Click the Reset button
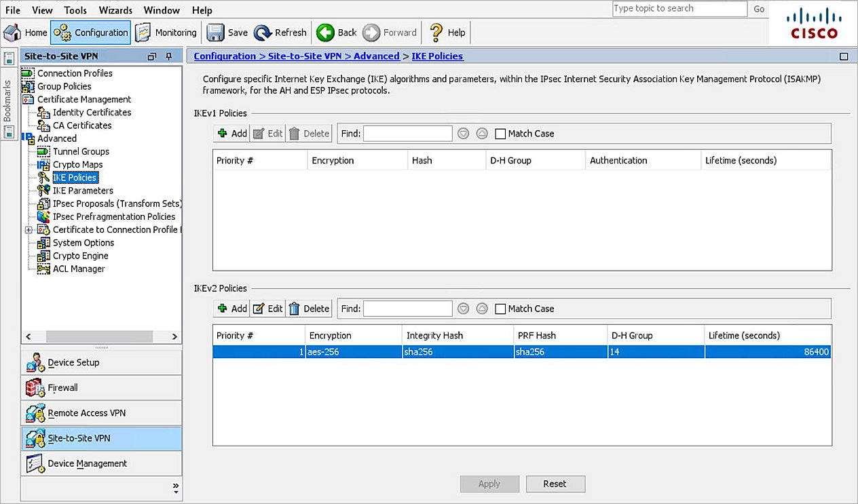858x504 pixels. [555, 484]
